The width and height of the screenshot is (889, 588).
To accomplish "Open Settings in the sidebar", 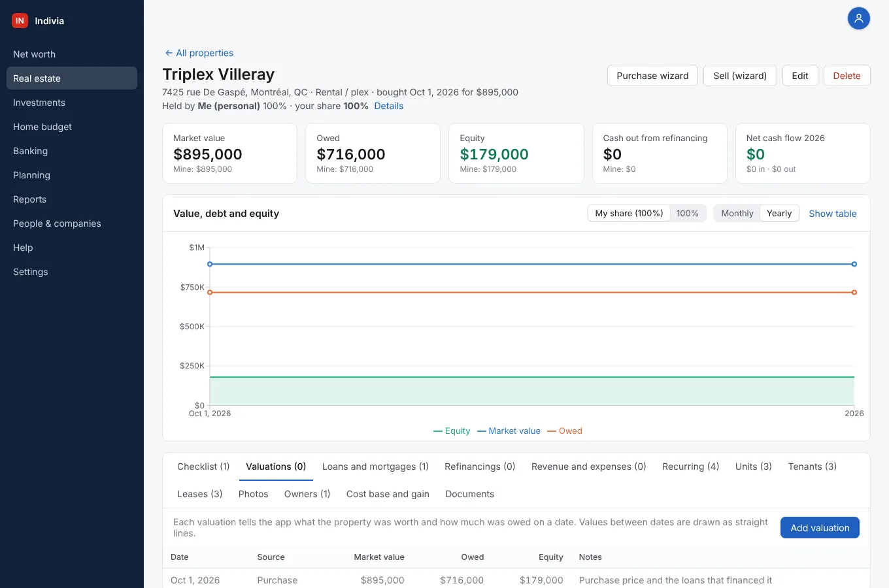I will [72, 272].
